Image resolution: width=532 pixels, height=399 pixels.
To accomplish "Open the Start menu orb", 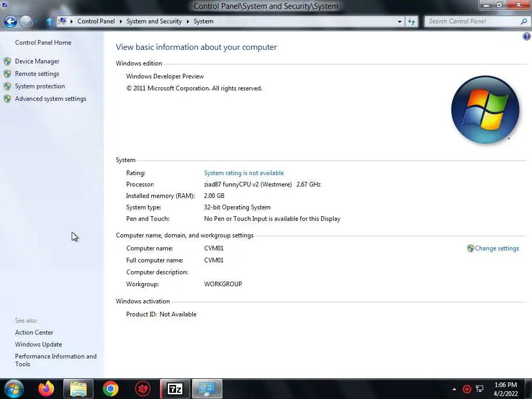I will coord(14,389).
